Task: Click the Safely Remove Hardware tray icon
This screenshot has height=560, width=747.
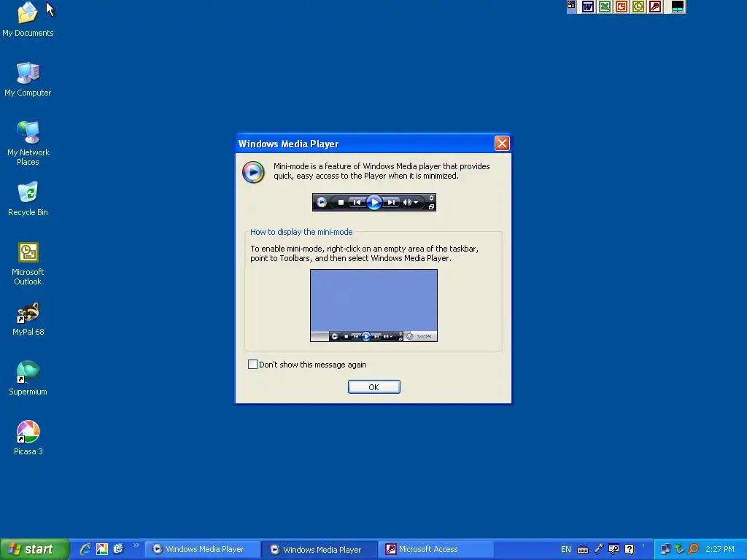Action: pyautogui.click(x=679, y=549)
